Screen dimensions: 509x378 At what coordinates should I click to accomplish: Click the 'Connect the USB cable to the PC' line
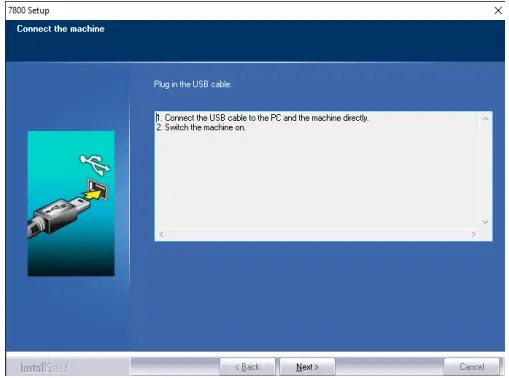pyautogui.click(x=263, y=118)
